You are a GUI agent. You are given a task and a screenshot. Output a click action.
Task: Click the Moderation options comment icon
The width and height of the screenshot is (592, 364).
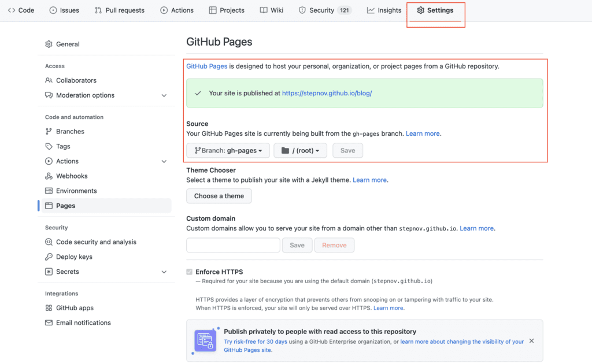49,95
